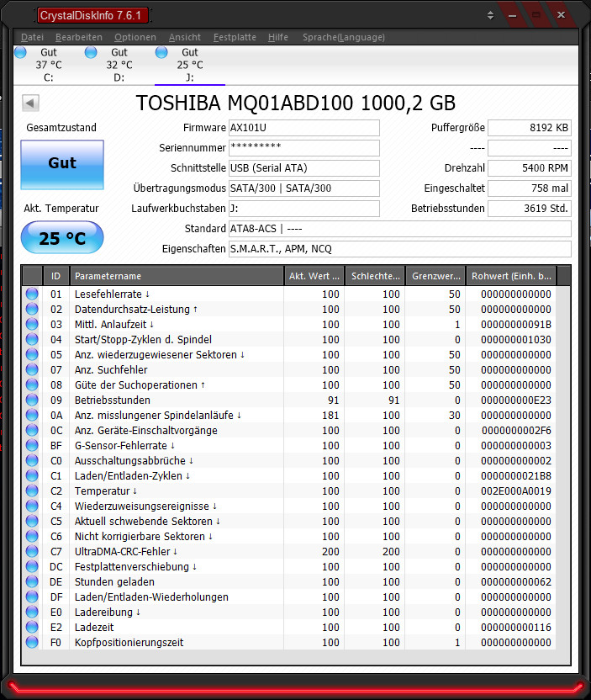Open the Festplatte menu

[x=235, y=37]
